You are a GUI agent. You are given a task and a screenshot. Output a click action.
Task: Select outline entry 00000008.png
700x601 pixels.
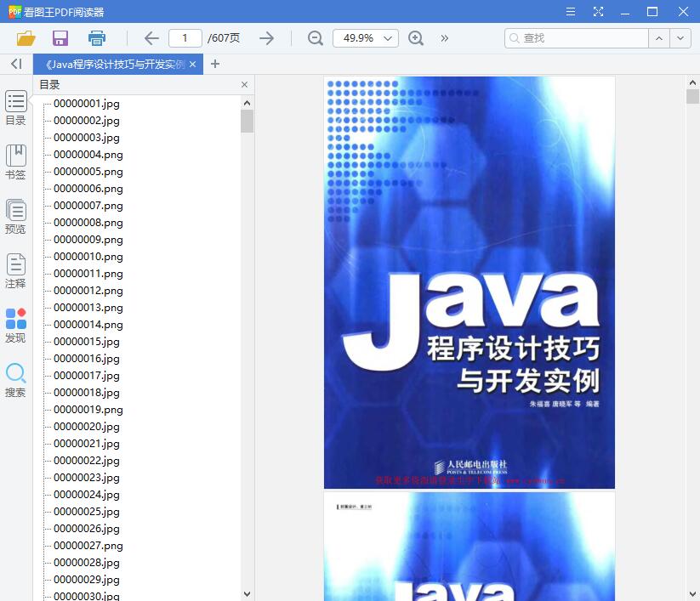tap(88, 222)
